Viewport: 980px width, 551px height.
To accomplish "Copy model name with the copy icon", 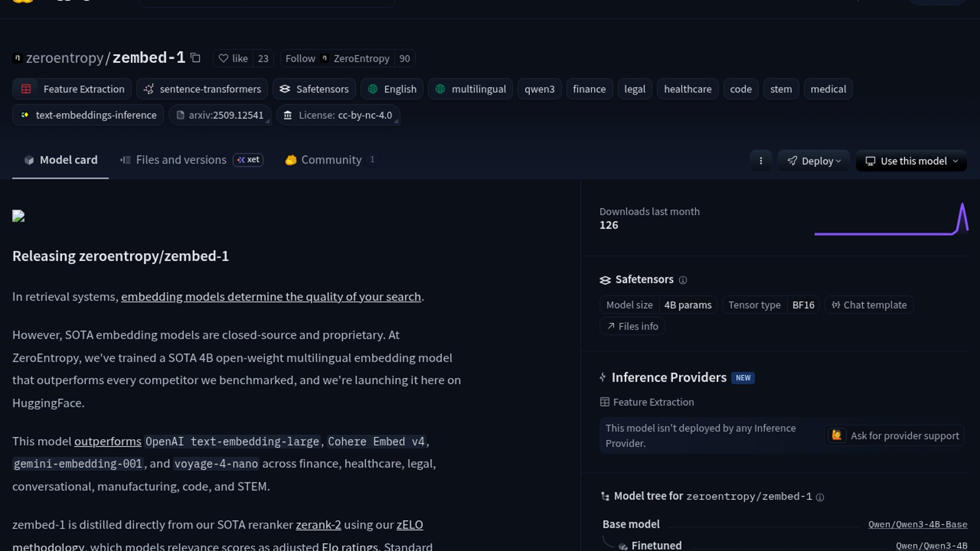I will point(195,58).
